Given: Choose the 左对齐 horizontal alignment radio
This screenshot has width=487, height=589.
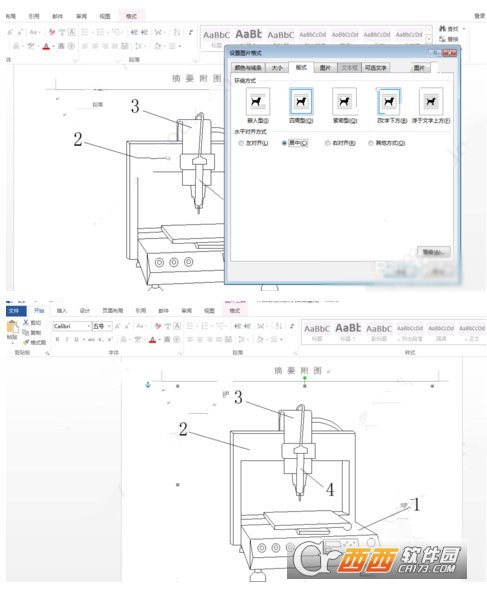Looking at the screenshot, I should (x=241, y=143).
